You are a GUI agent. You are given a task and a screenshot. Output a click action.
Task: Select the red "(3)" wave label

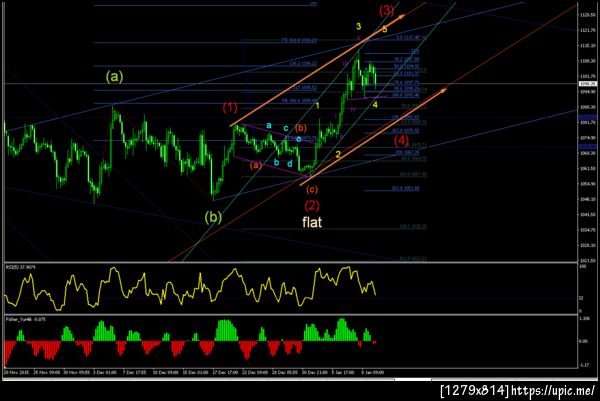point(386,11)
